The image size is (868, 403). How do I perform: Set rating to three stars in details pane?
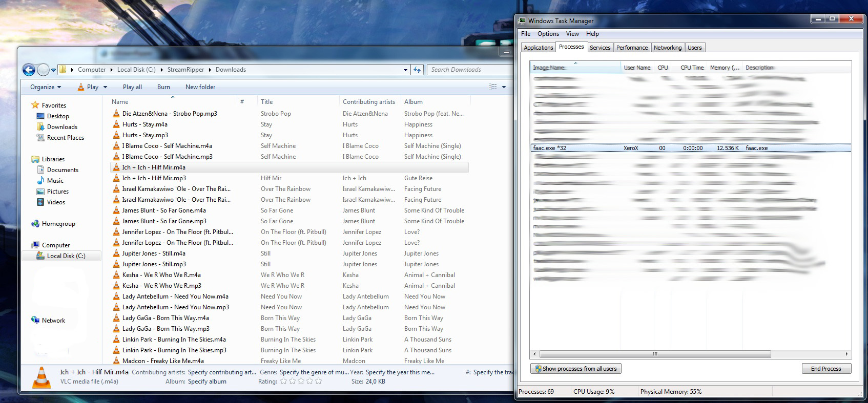click(x=301, y=381)
